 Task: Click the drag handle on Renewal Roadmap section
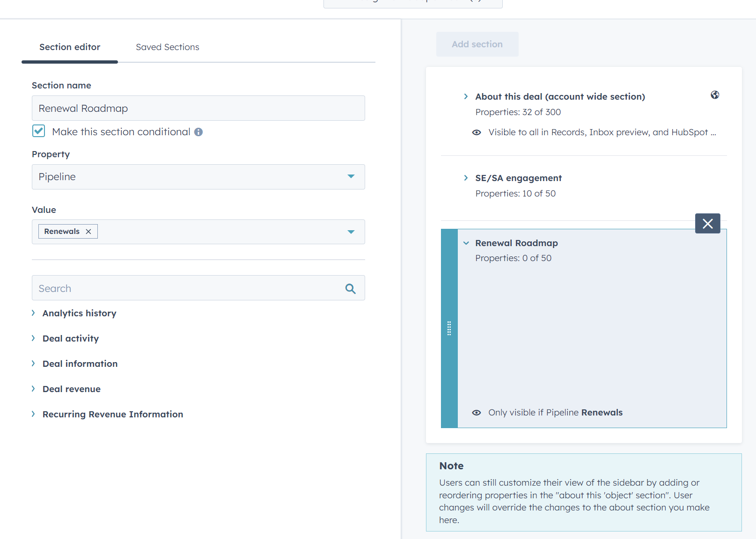click(x=449, y=329)
